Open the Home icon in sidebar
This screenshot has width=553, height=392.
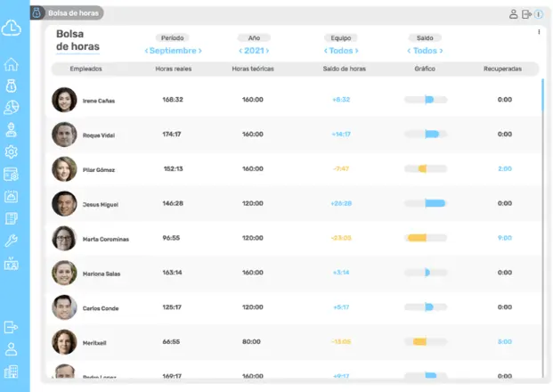[x=12, y=65]
